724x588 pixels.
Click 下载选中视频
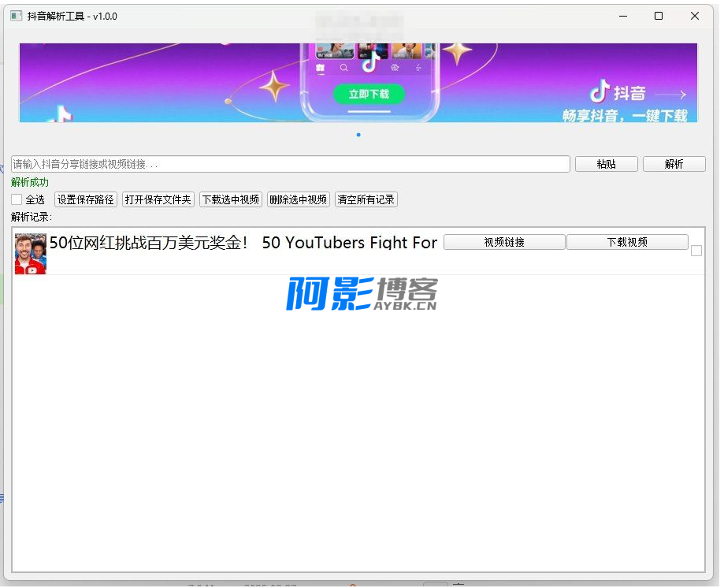[231, 199]
